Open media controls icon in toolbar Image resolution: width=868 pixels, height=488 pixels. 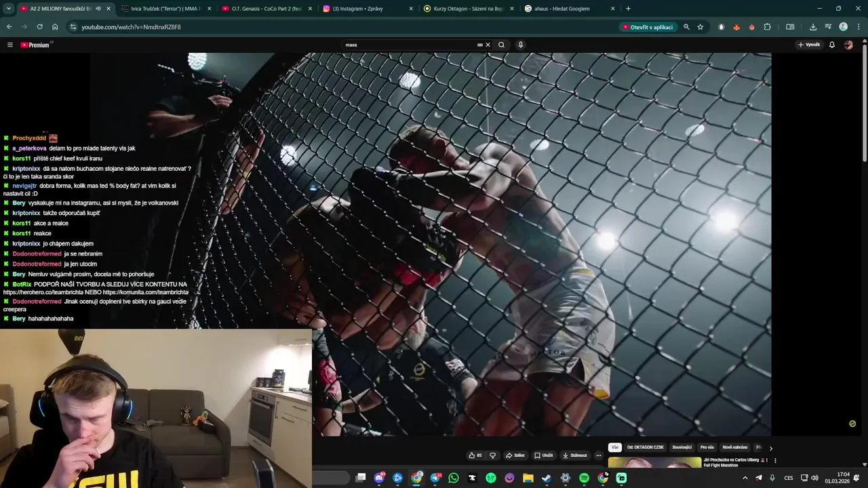pyautogui.click(x=828, y=27)
